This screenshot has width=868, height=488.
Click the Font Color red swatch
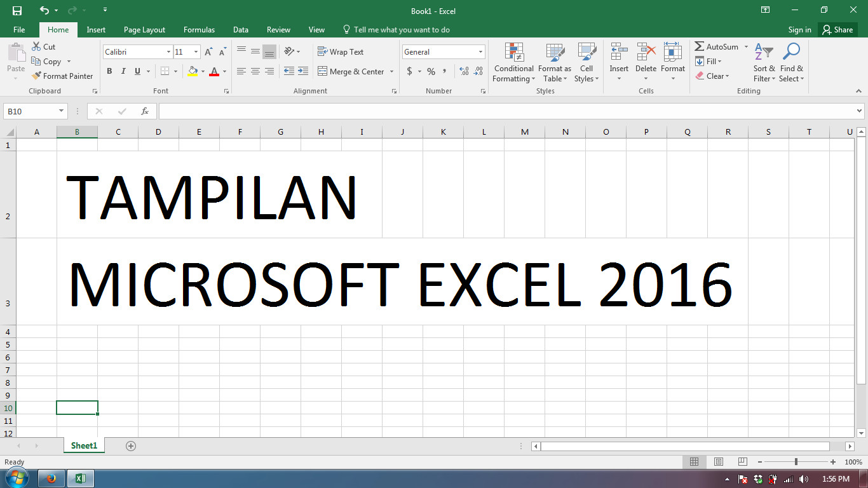point(215,71)
